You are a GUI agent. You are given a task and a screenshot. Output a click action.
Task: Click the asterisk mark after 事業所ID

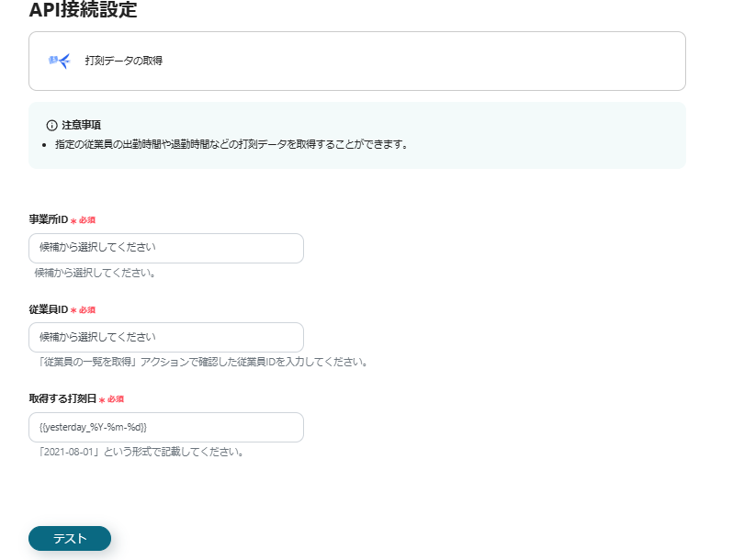point(72,220)
